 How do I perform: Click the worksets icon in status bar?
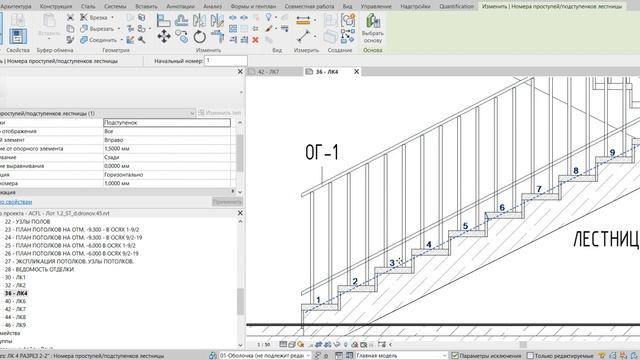[213, 356]
